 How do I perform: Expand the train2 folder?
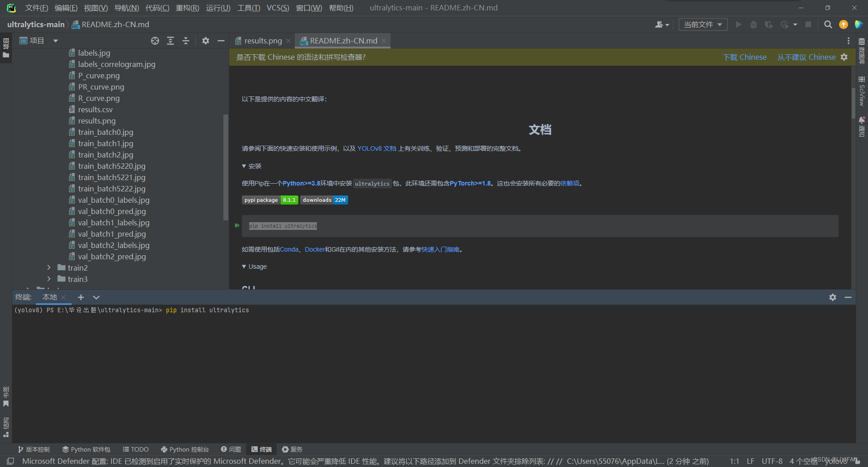(49, 268)
